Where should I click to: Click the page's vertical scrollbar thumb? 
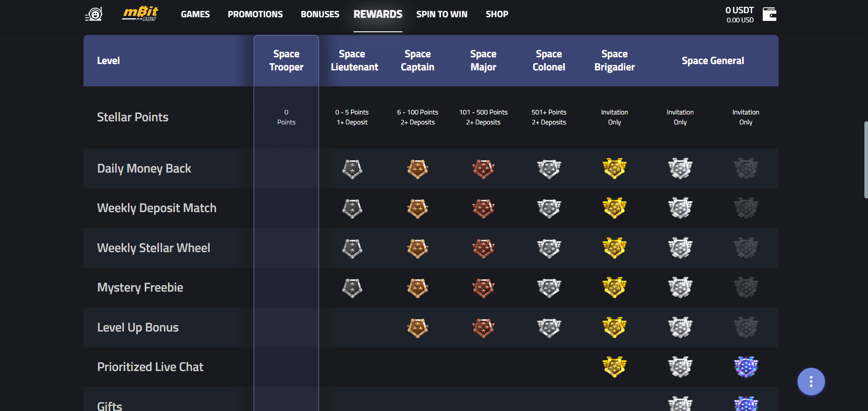pos(866,159)
